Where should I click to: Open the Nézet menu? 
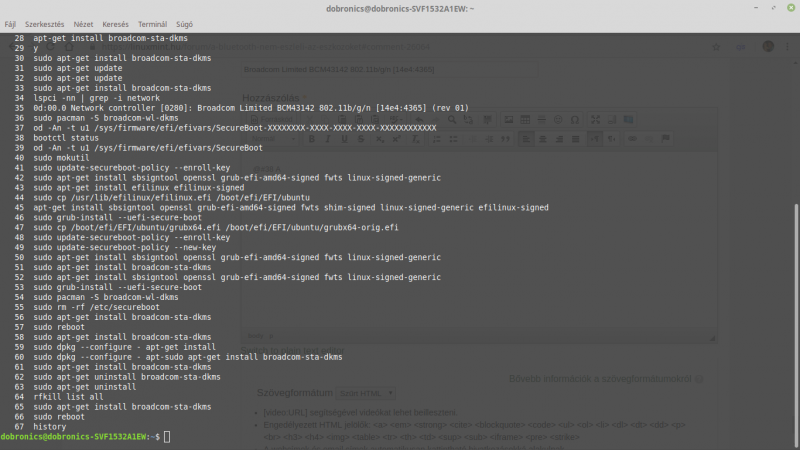click(83, 24)
